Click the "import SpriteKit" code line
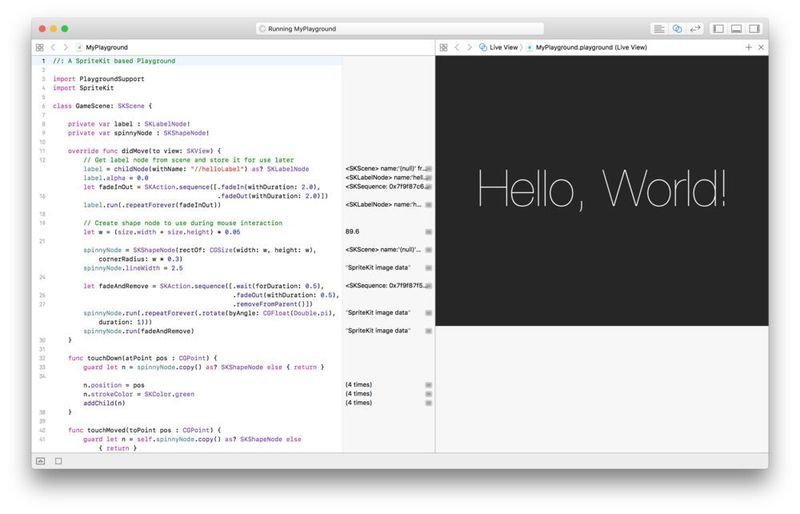This screenshot has width=800, height=514. pyautogui.click(x=83, y=88)
